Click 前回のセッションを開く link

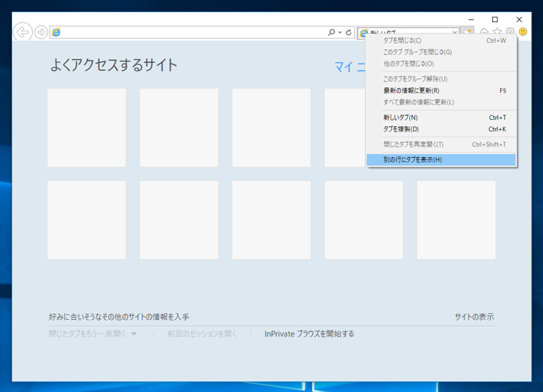pos(202,334)
